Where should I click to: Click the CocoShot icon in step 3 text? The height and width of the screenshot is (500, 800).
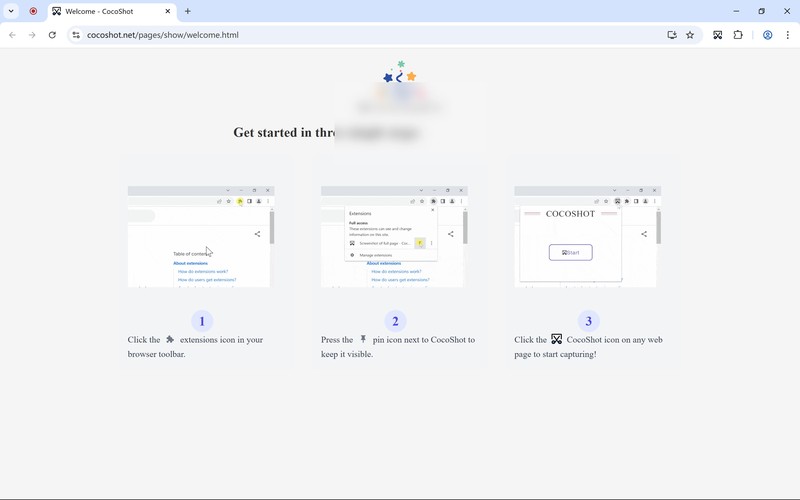(557, 339)
